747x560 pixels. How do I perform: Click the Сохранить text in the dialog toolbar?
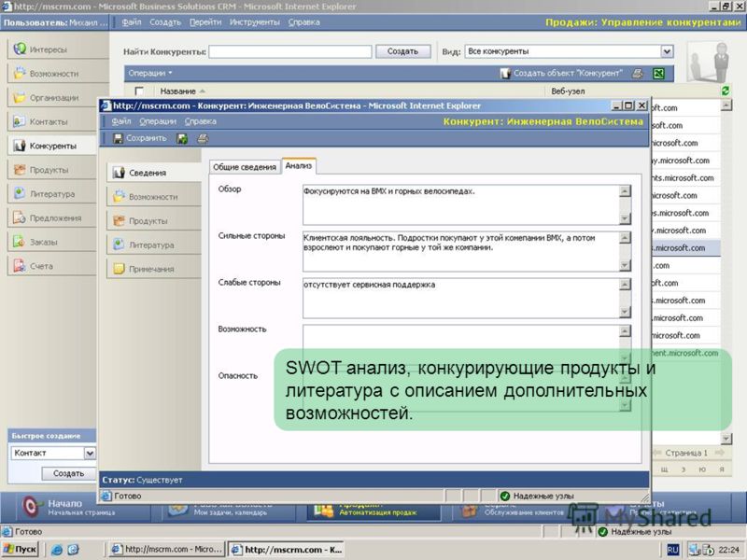coord(147,138)
